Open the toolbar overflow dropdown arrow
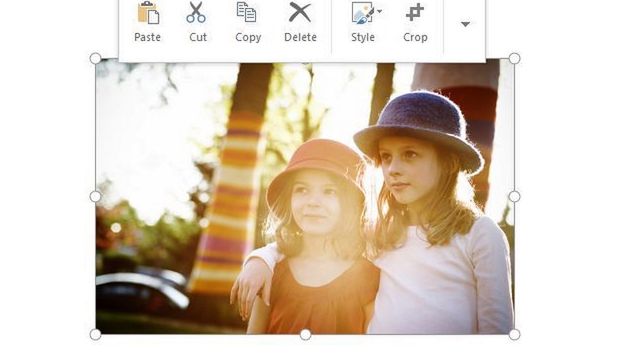 click(465, 24)
